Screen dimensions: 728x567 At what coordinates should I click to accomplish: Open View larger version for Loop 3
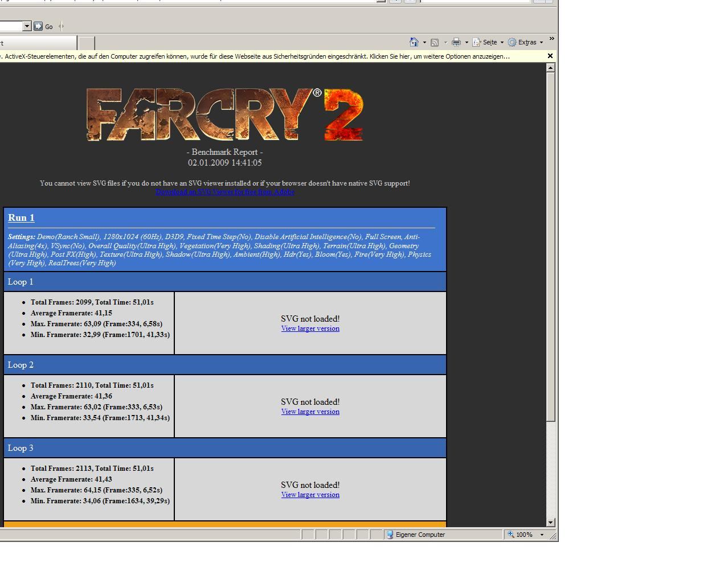(310, 495)
